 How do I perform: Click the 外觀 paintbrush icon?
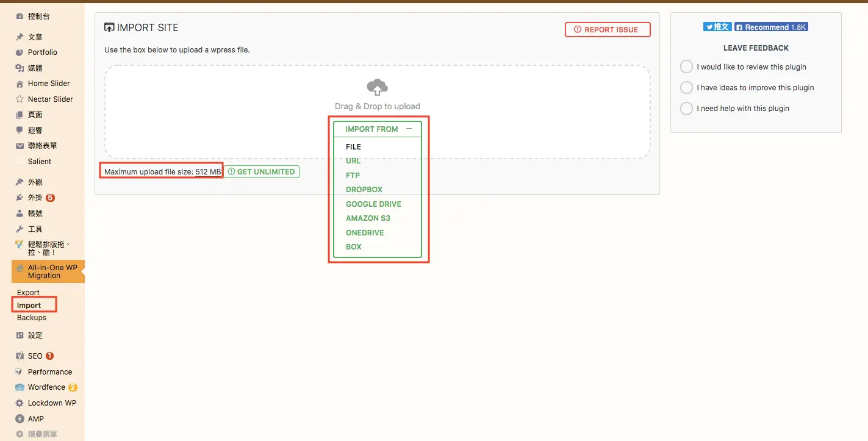(x=20, y=182)
